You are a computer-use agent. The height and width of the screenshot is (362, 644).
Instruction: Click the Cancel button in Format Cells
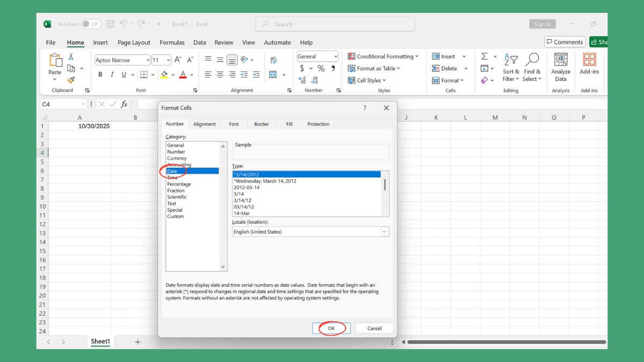374,328
